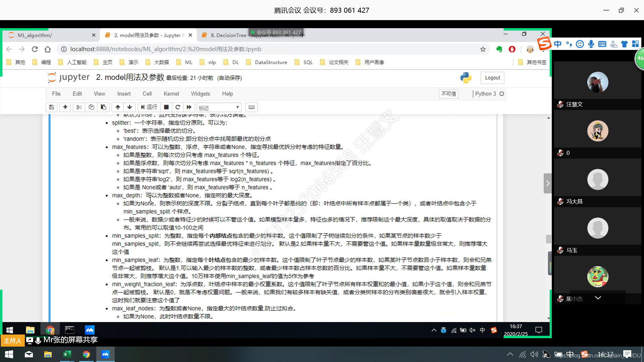Toggle the muted microphone of 汪慧文

click(560, 104)
